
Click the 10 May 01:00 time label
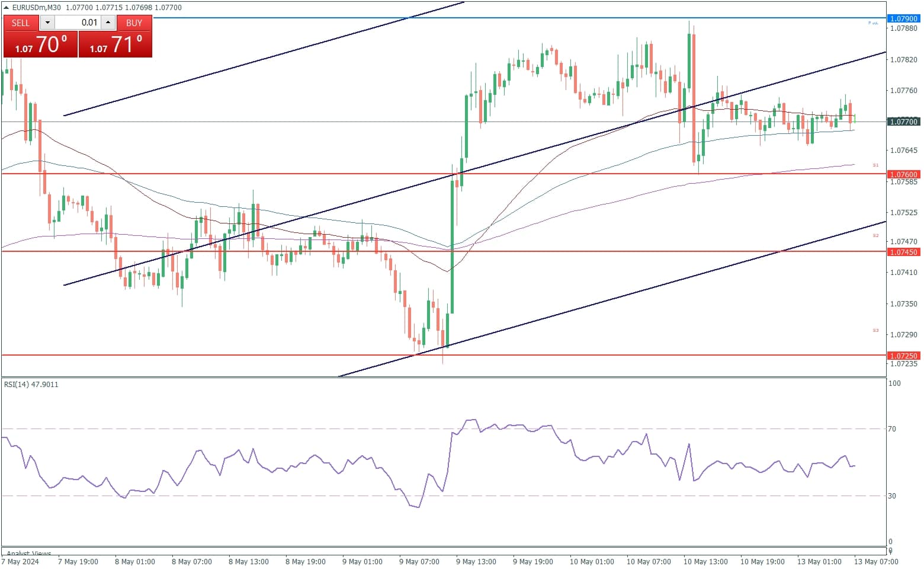coord(592,561)
